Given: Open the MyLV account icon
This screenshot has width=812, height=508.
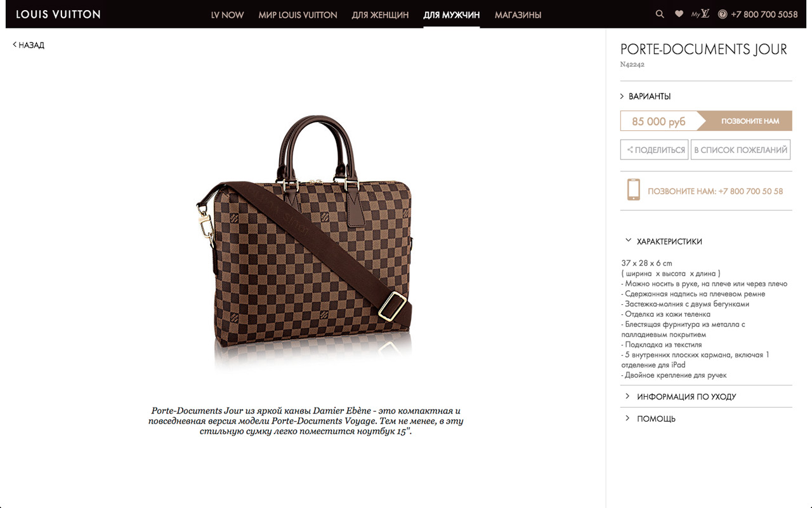Looking at the screenshot, I should pyautogui.click(x=700, y=14).
